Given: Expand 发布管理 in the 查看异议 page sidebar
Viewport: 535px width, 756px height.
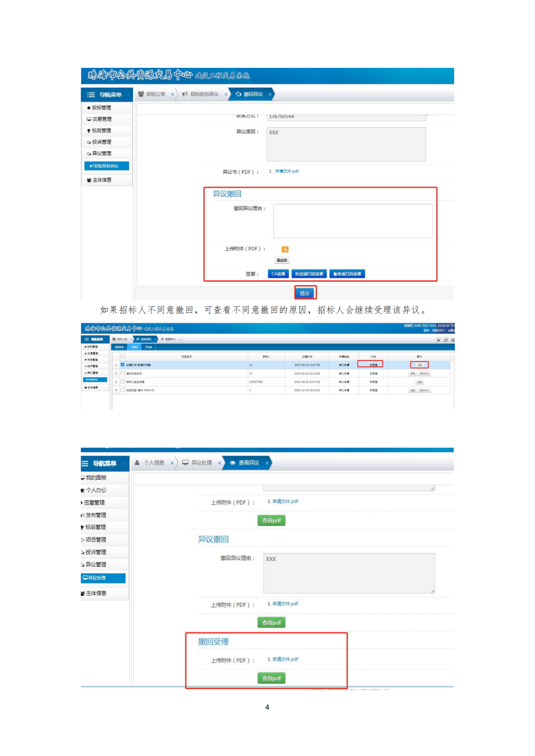Looking at the screenshot, I should tap(105, 515).
